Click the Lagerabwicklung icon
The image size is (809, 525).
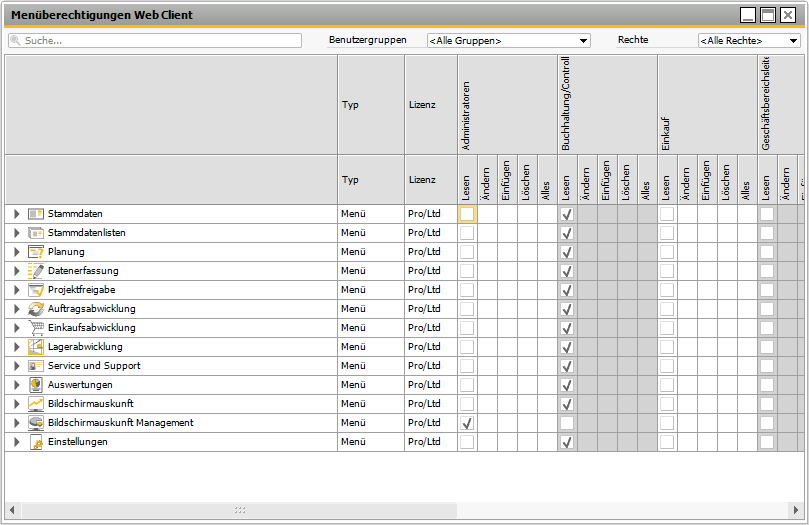36,347
